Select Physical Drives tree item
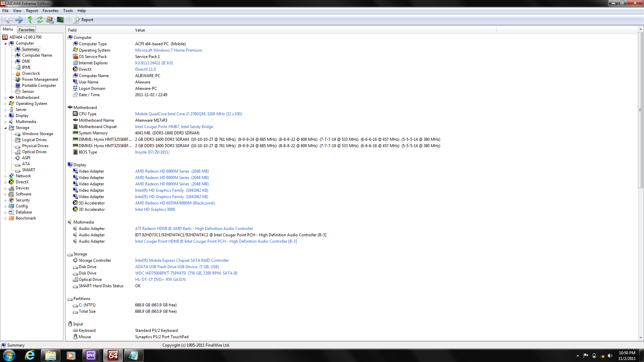644x362 pixels. point(35,146)
